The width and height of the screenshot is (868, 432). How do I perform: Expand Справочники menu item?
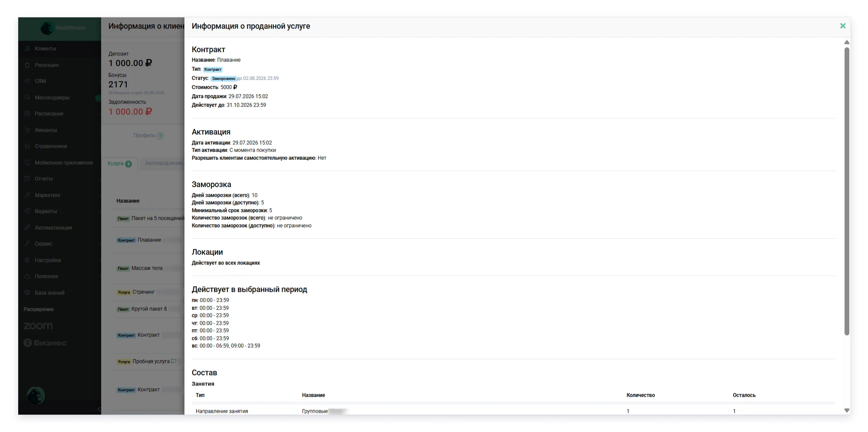(59, 146)
